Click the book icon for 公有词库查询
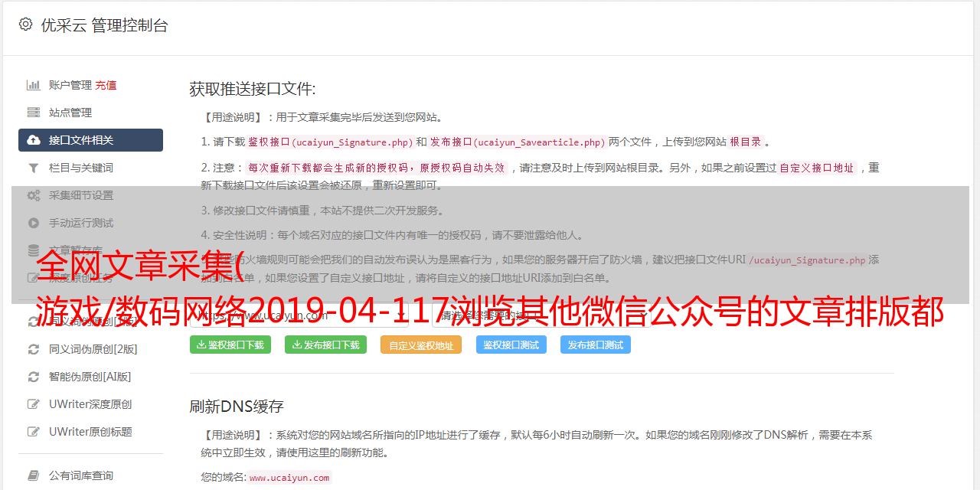The width and height of the screenshot is (980, 490). pyautogui.click(x=34, y=475)
